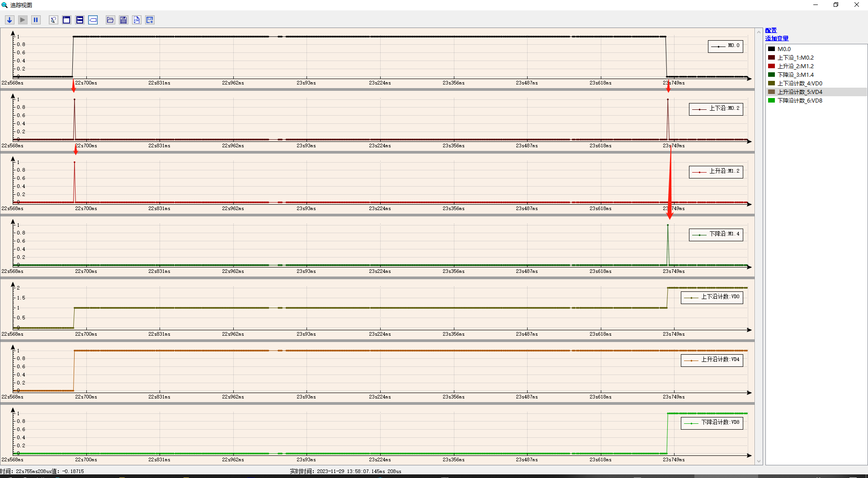The height and width of the screenshot is (478, 868).
Task: Click the red M1.2 color swatch
Action: pyautogui.click(x=771, y=66)
